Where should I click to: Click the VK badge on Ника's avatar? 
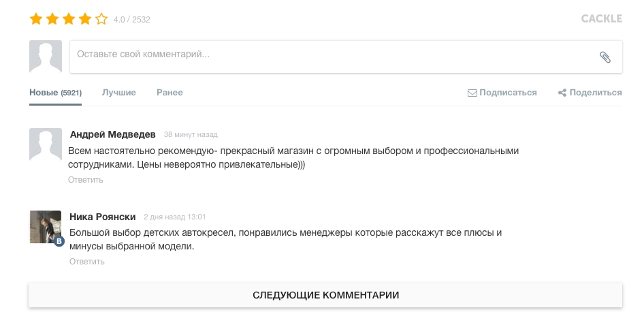[x=59, y=241]
